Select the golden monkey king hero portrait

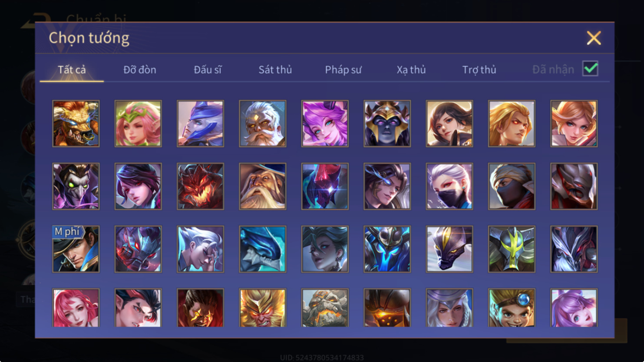coord(263,308)
